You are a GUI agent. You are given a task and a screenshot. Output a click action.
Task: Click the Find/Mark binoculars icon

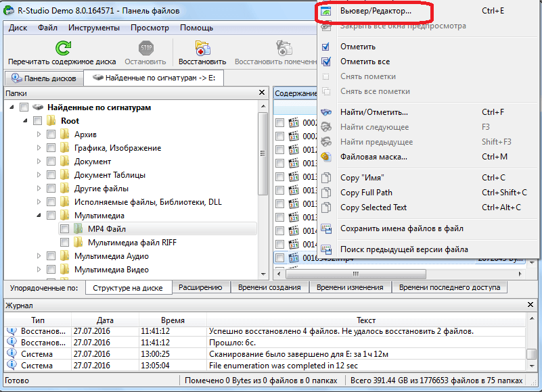point(326,112)
